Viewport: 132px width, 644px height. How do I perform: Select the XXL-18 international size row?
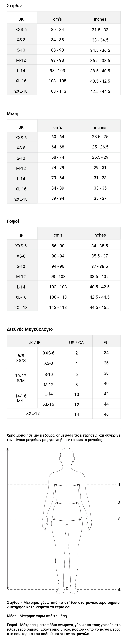(64, 413)
